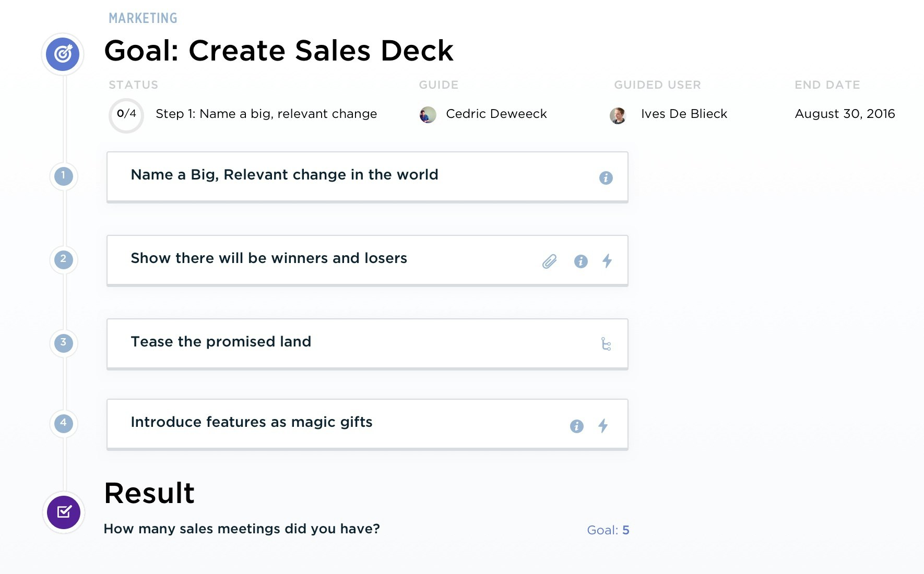924x574 pixels.
Task: Click Ives De Blieck's avatar
Action: coord(618,115)
